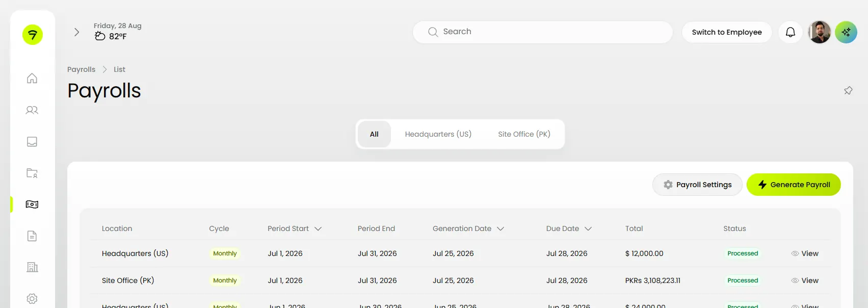Click Processed status in Headquarters July row
Image resolution: width=868 pixels, height=308 pixels.
[x=743, y=253]
